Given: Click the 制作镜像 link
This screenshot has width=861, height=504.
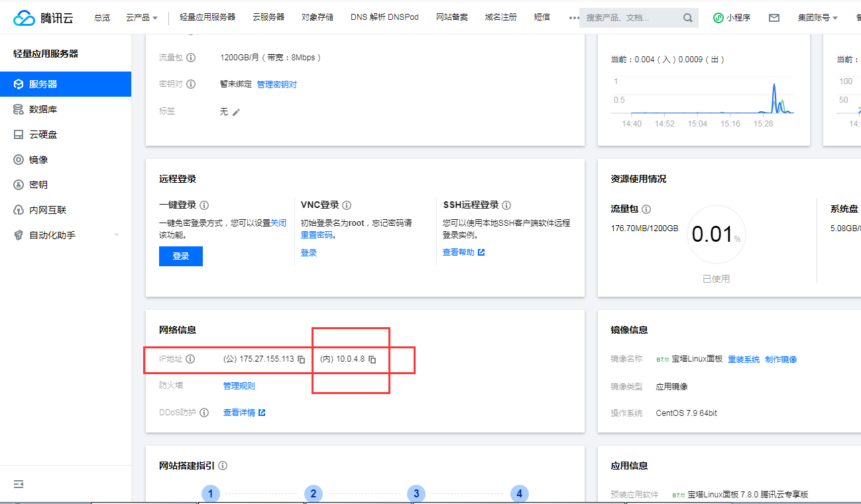Looking at the screenshot, I should [781, 360].
